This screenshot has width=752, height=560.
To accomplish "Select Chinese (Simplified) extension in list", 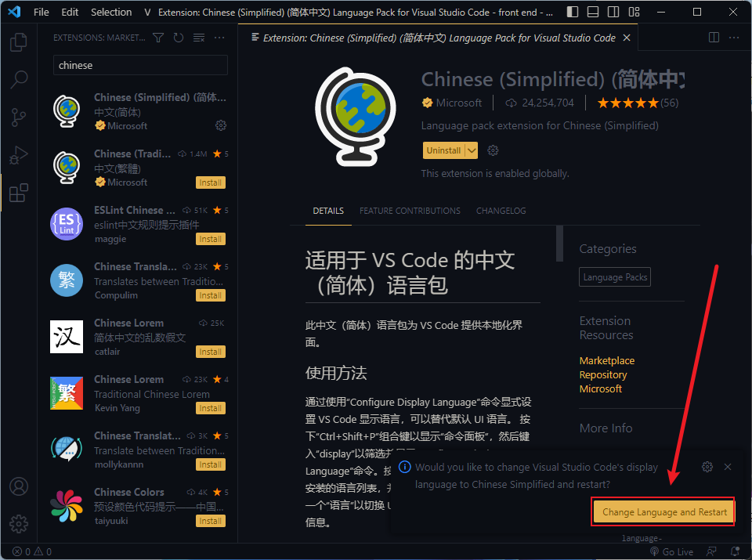I will click(x=139, y=112).
